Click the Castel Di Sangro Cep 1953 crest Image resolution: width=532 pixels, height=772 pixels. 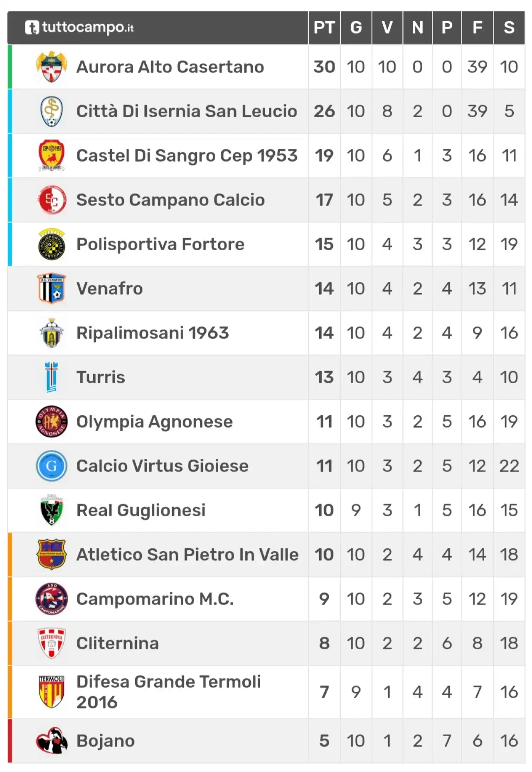52,155
